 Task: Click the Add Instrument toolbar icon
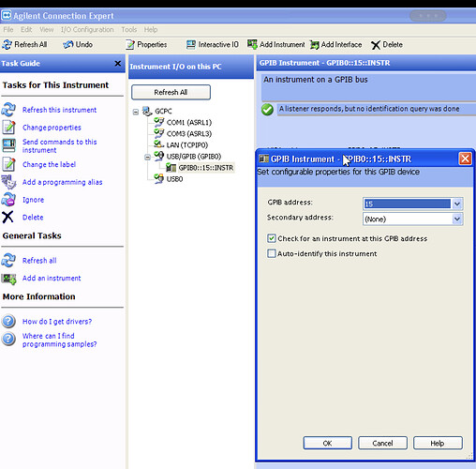tap(252, 44)
